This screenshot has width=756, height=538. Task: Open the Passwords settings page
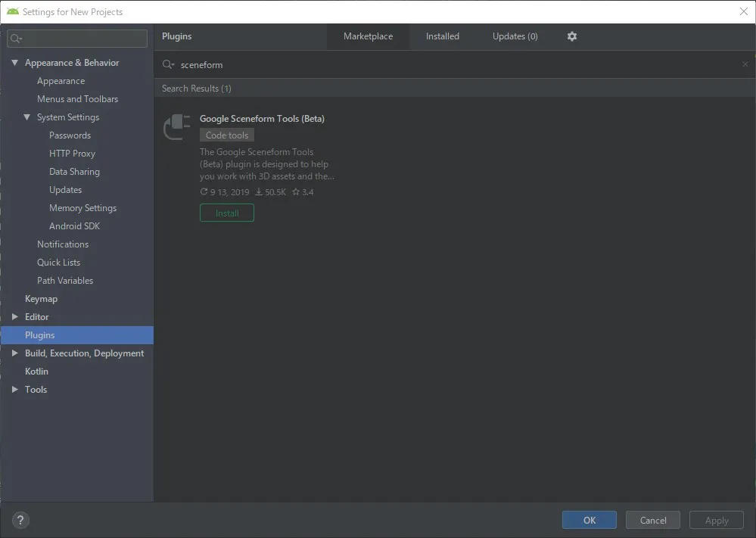click(70, 135)
